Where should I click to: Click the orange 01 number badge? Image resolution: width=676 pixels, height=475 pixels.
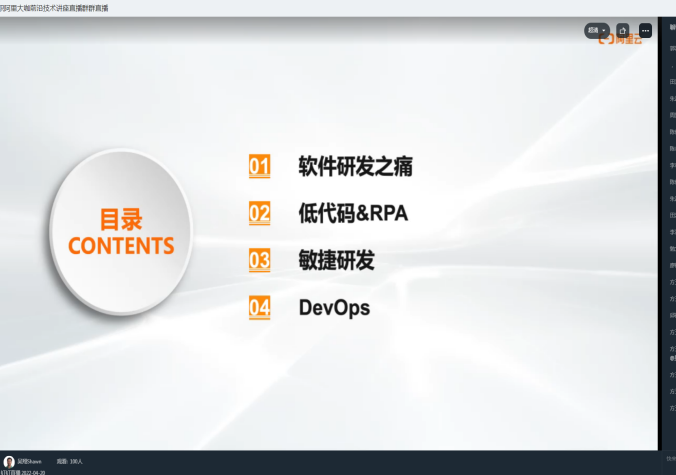(x=259, y=166)
